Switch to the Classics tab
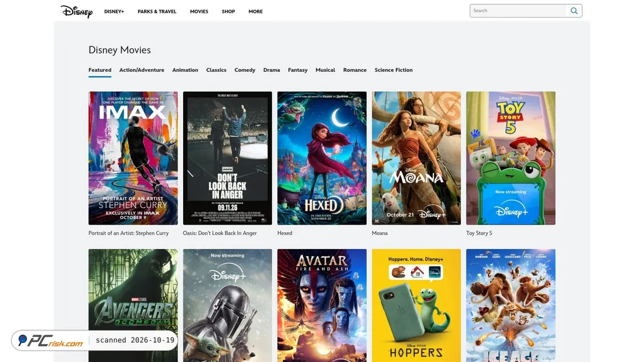 216,70
